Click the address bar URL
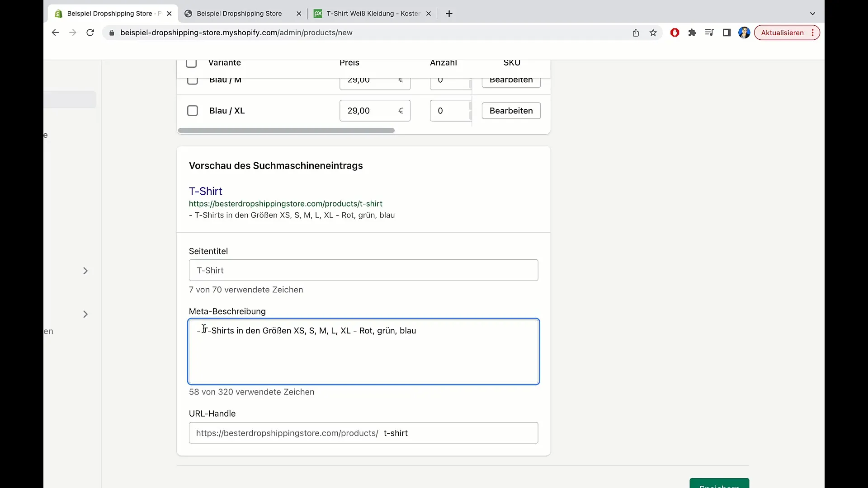Screen dimensions: 868x488 (236, 33)
